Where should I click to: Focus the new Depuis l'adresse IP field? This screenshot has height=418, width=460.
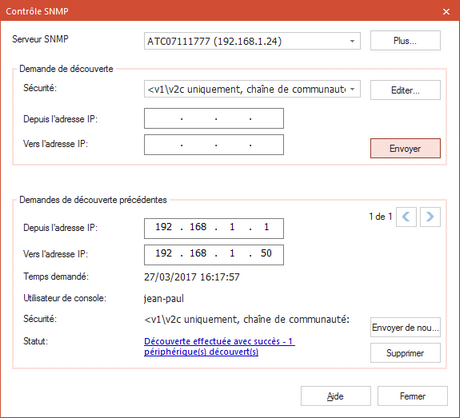coord(214,118)
